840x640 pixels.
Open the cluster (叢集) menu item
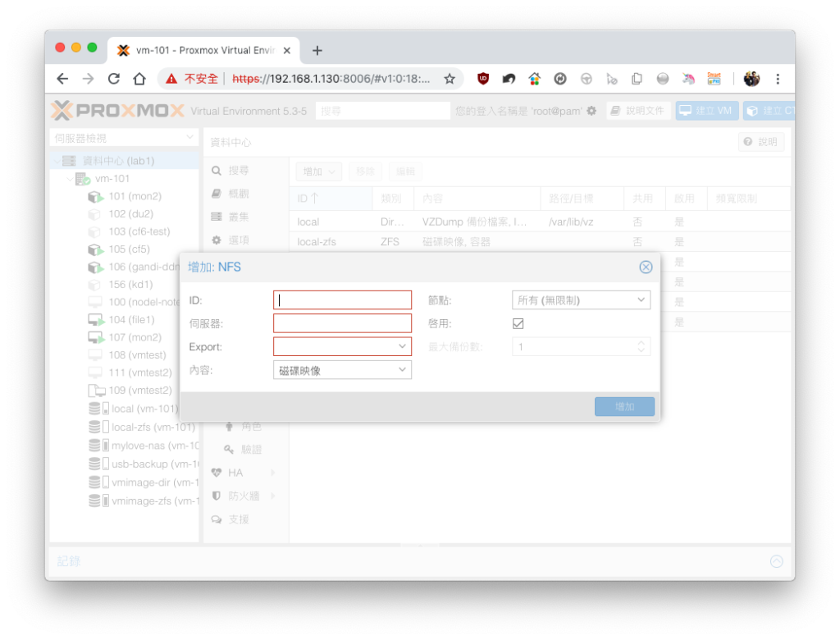tap(238, 217)
